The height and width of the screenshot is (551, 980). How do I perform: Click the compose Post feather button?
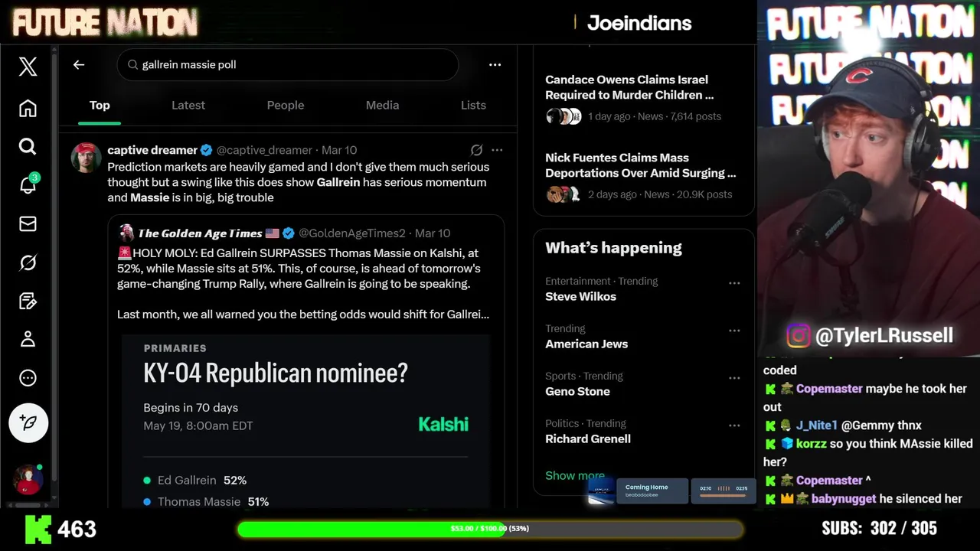point(28,422)
